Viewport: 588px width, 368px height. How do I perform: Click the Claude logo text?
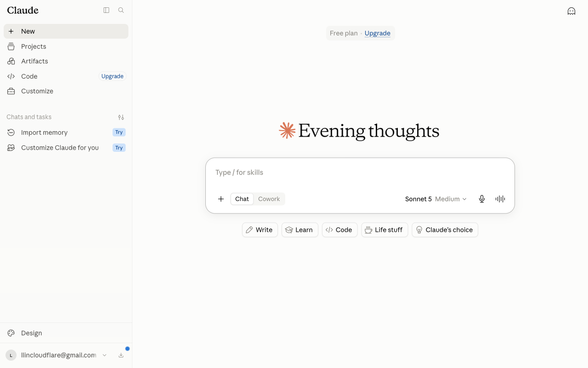click(23, 10)
